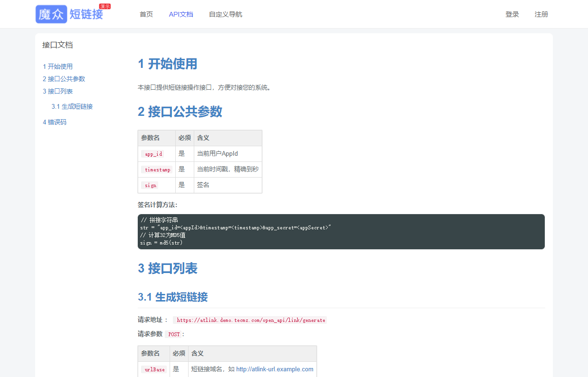Click the str = app_id code line
This screenshot has height=377, width=588.
point(235,227)
